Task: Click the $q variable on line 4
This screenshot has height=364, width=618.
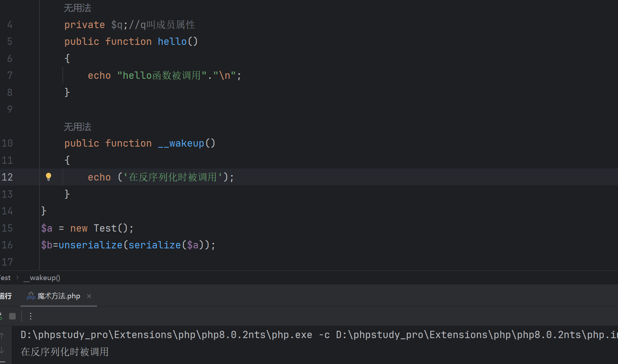Action: [x=117, y=25]
